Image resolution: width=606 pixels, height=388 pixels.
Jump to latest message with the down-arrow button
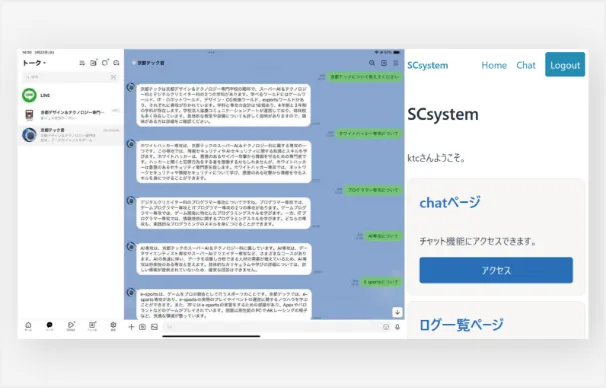point(397,312)
